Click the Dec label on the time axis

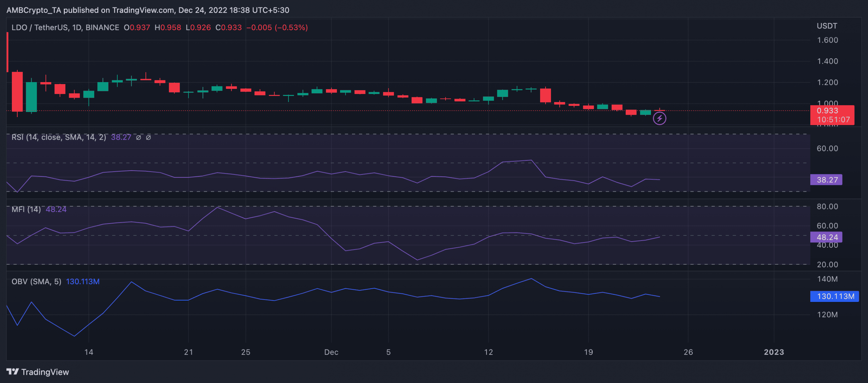pyautogui.click(x=331, y=352)
